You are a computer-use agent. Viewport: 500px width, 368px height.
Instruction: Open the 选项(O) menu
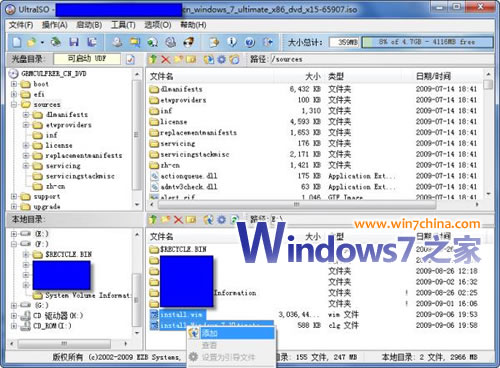(x=158, y=25)
